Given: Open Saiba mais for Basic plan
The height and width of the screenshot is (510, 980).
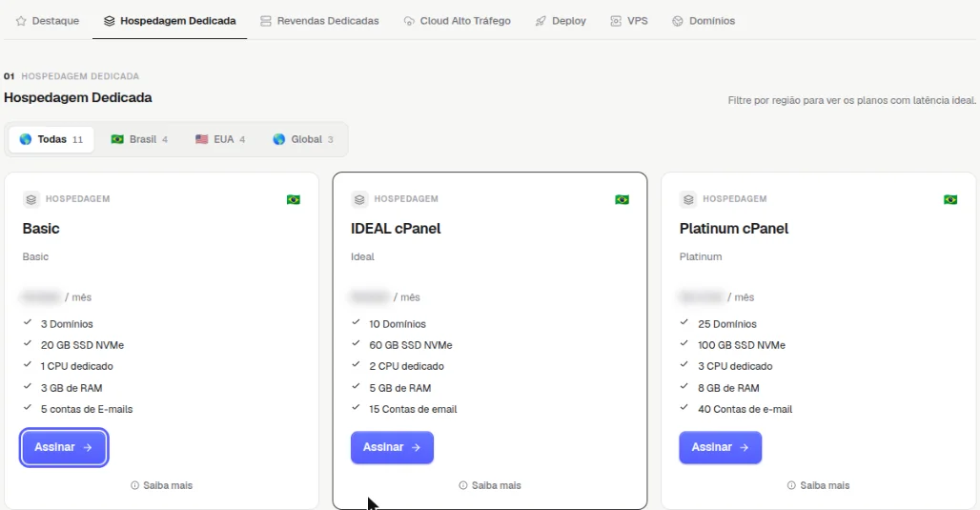Looking at the screenshot, I should pyautogui.click(x=162, y=485).
